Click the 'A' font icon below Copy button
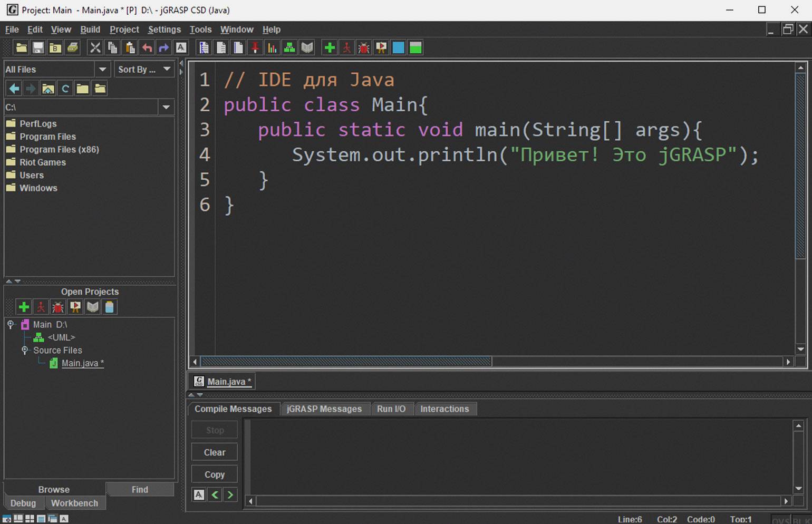The width and height of the screenshot is (812, 524). 199,494
